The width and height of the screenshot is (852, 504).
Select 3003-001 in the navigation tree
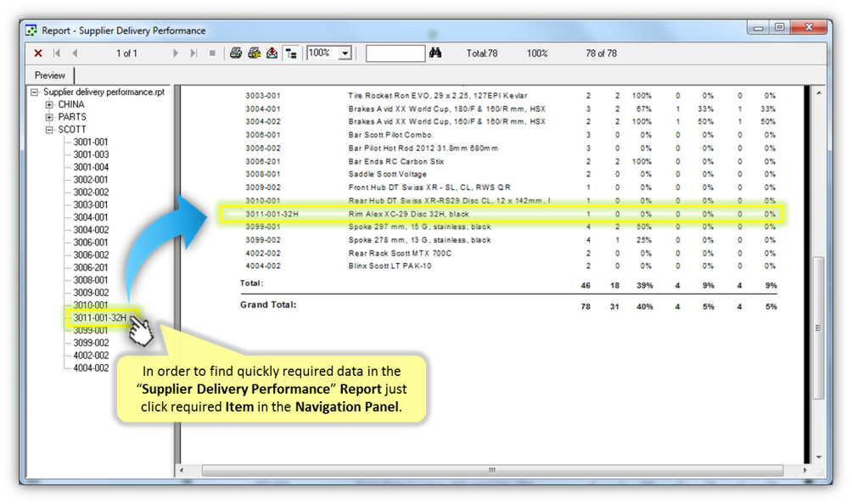pyautogui.click(x=91, y=204)
